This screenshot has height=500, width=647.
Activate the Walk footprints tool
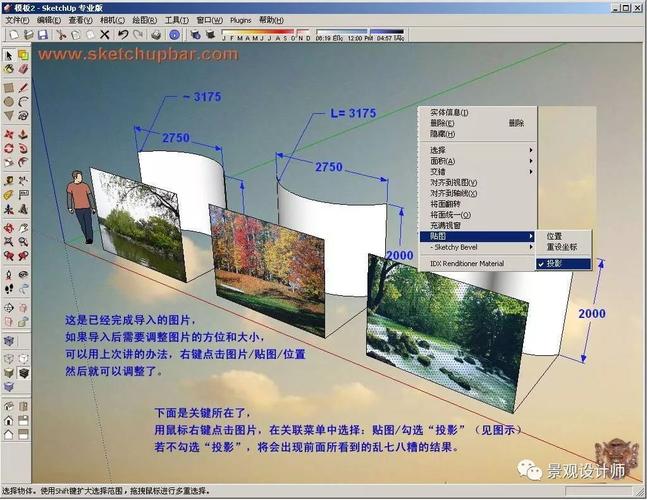[x=9, y=288]
